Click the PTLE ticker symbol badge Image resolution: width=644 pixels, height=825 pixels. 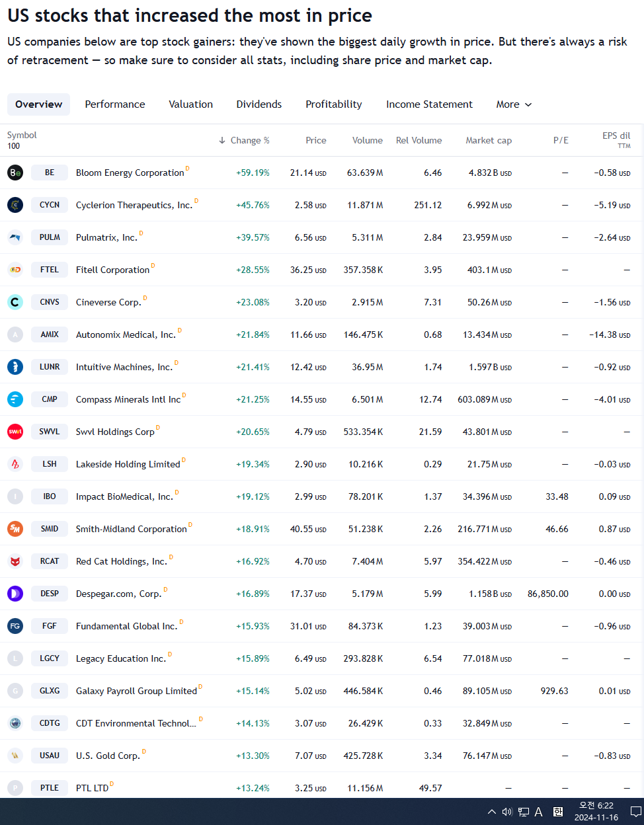point(50,788)
